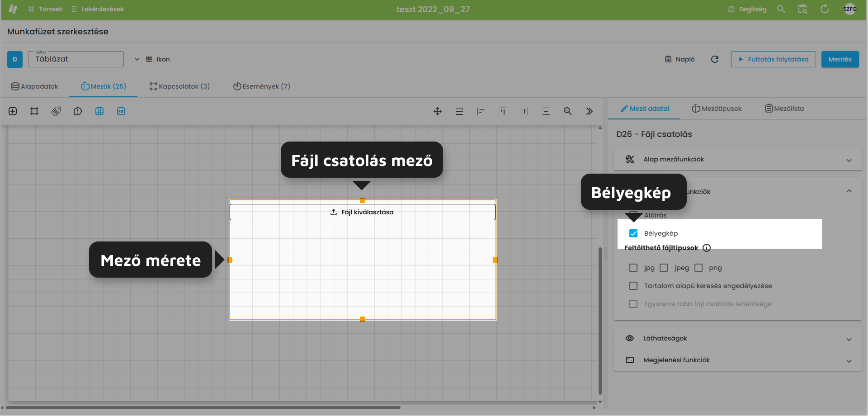Viewport: 868px width, 416px height.
Task: Click the left resize handle of the file field
Action: (230, 260)
